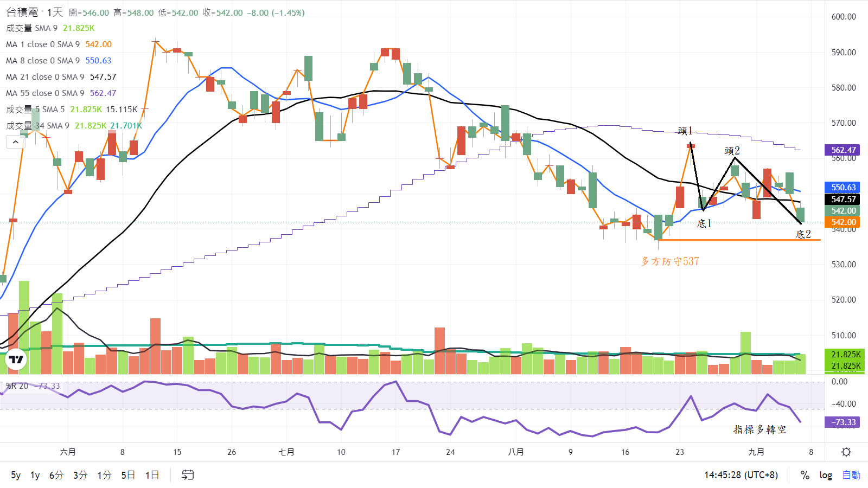Click the MA 21 close indicator legend

(x=45, y=77)
